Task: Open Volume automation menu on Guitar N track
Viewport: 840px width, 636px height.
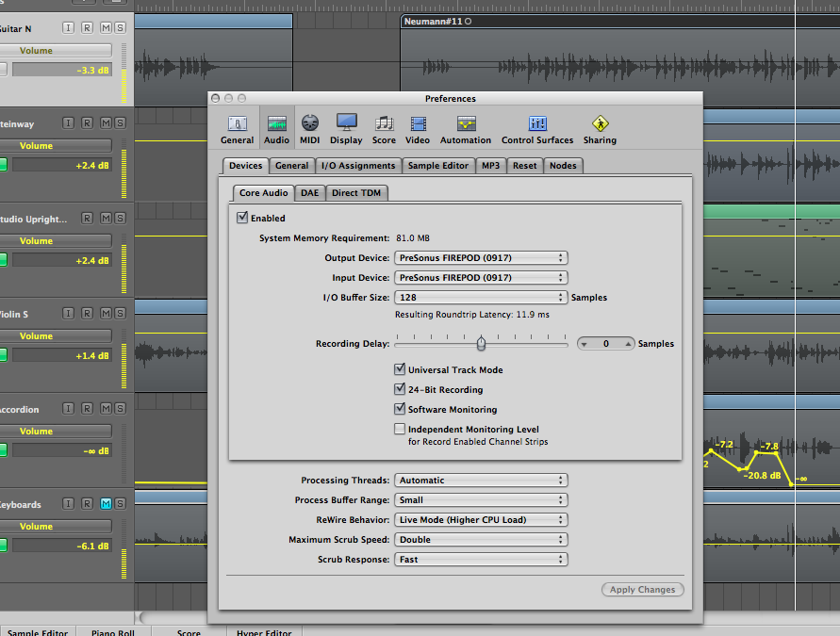Action: (x=56, y=50)
